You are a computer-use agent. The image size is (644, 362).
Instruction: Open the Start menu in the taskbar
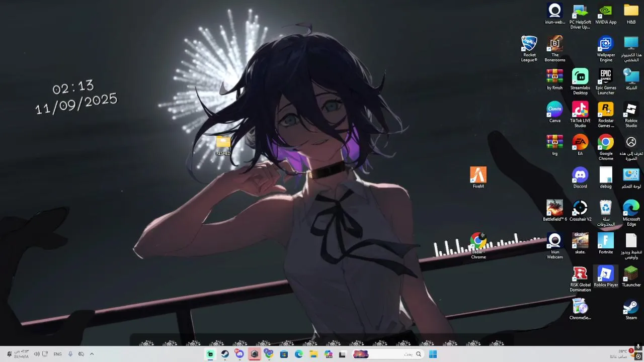(x=433, y=354)
